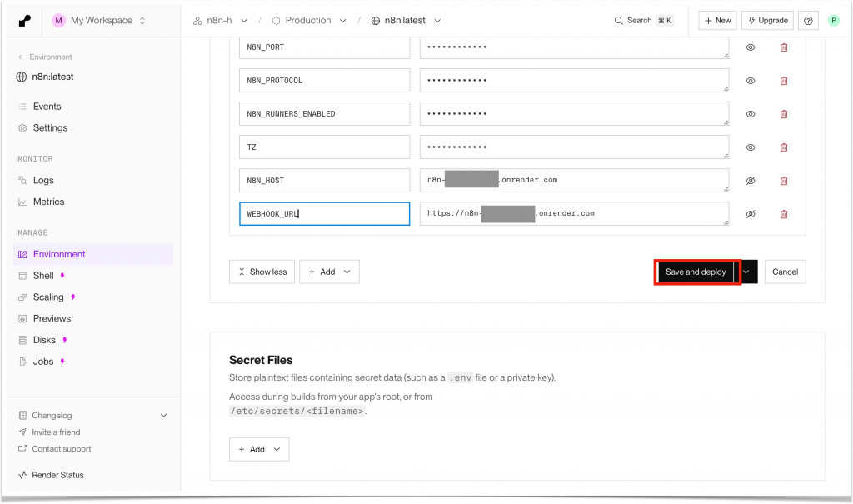The width and height of the screenshot is (853, 504).
Task: Open the My Workspace switcher
Action: (x=99, y=21)
